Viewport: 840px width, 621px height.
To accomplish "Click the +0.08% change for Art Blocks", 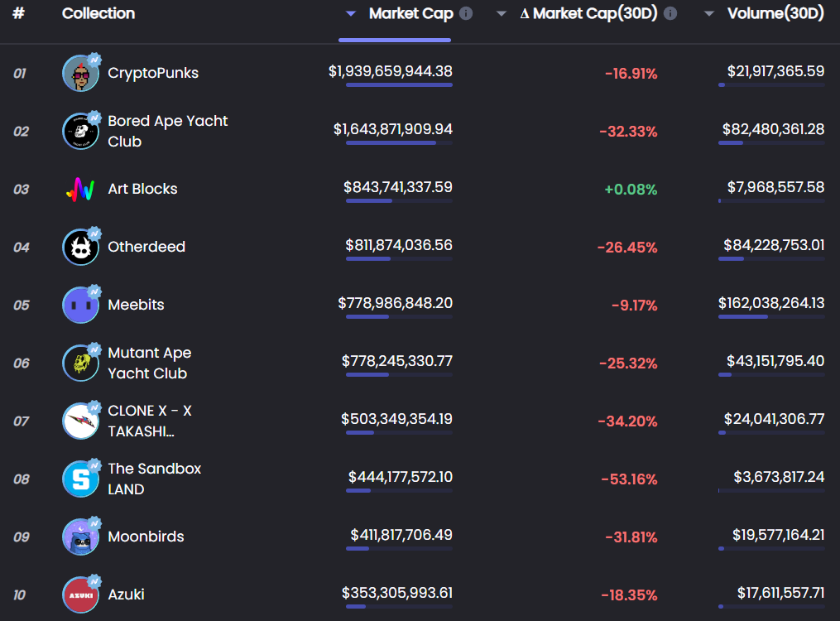I will pyautogui.click(x=631, y=189).
